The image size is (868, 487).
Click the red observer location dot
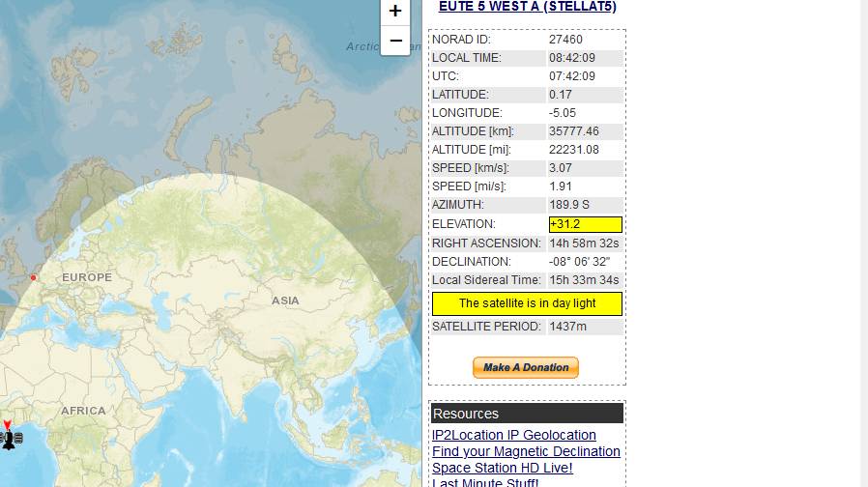33,277
